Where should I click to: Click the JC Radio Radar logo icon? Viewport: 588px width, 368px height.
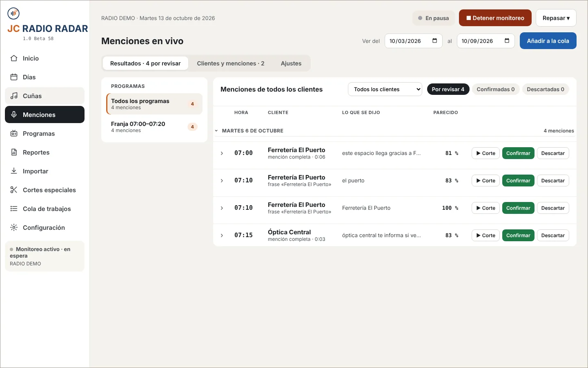click(13, 13)
